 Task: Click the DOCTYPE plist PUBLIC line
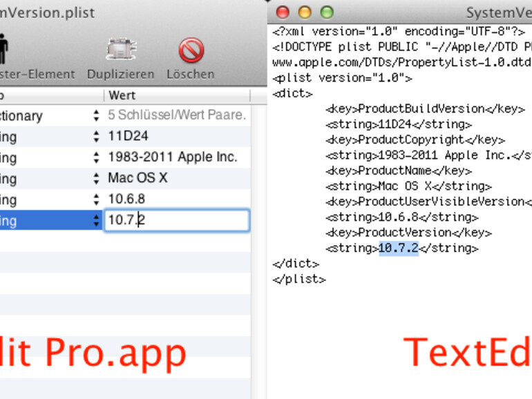coord(402,47)
